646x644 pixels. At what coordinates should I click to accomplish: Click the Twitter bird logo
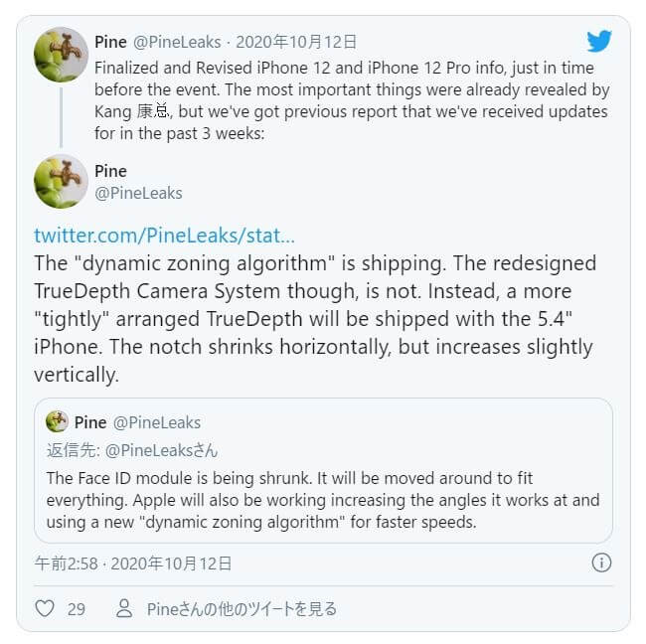click(x=599, y=41)
